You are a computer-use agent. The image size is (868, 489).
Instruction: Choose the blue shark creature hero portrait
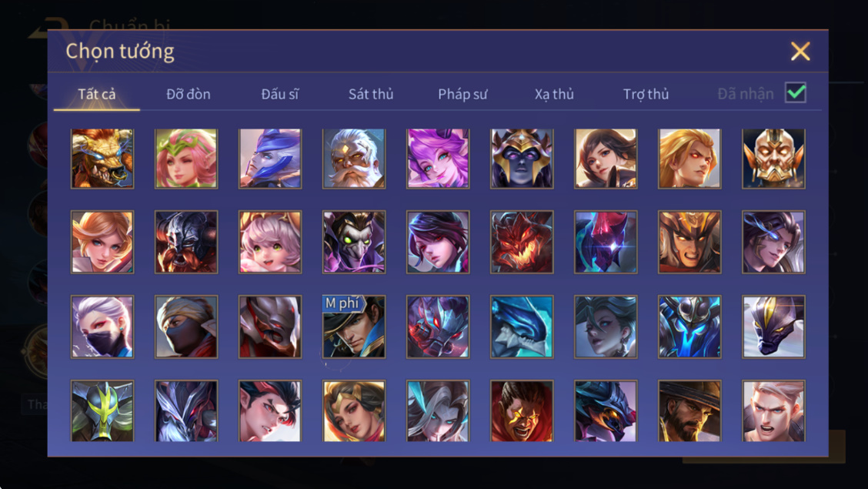(x=522, y=327)
